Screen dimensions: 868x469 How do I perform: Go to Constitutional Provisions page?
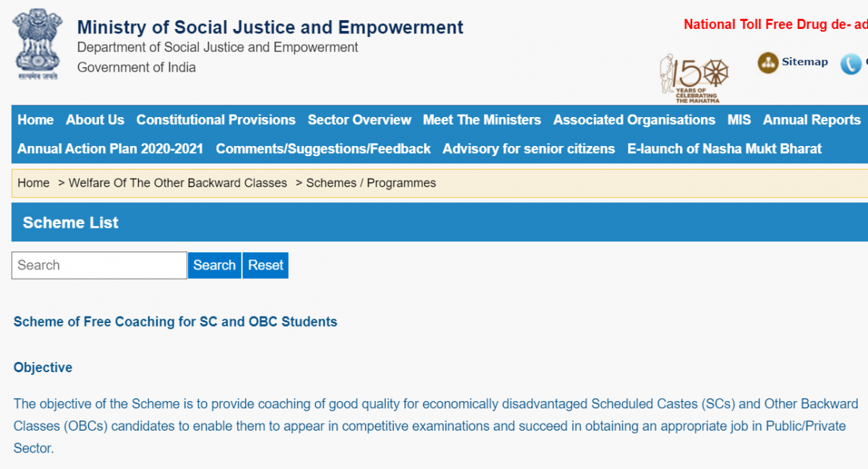(216, 120)
